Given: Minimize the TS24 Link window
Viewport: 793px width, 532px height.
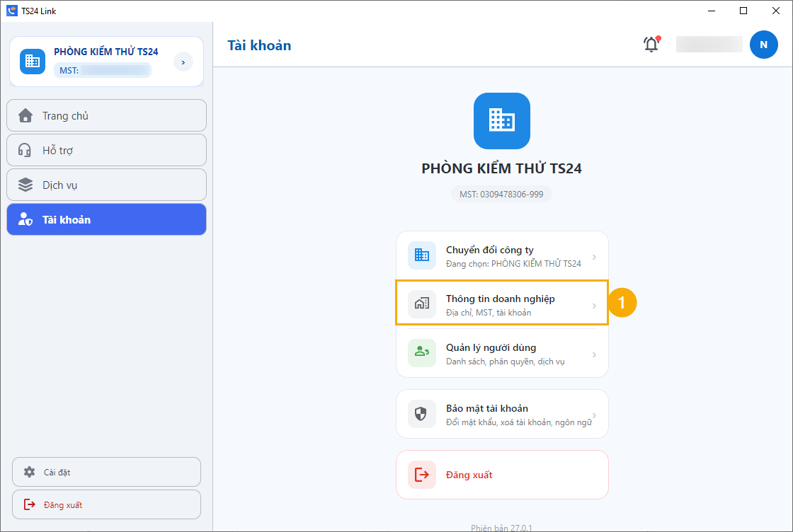Looking at the screenshot, I should click(x=712, y=11).
